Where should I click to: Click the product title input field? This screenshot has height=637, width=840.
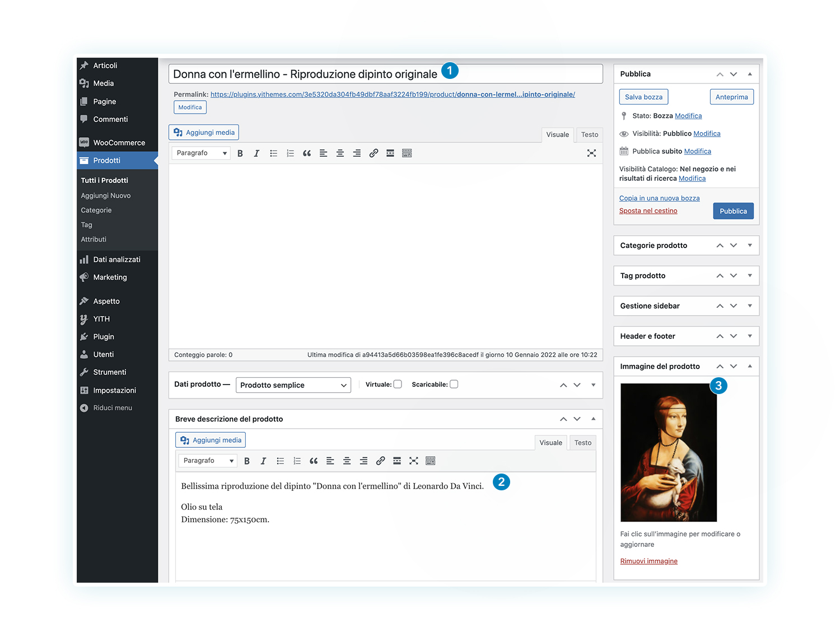[386, 74]
